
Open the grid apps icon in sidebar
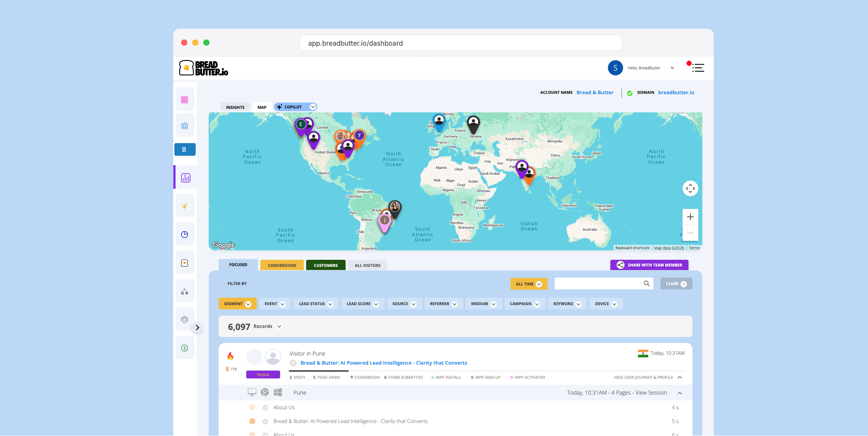[x=185, y=100]
